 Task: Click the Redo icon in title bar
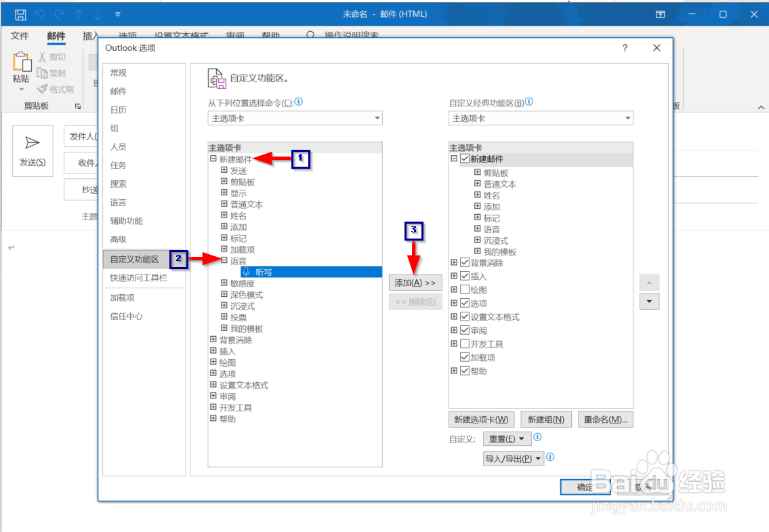coord(60,15)
